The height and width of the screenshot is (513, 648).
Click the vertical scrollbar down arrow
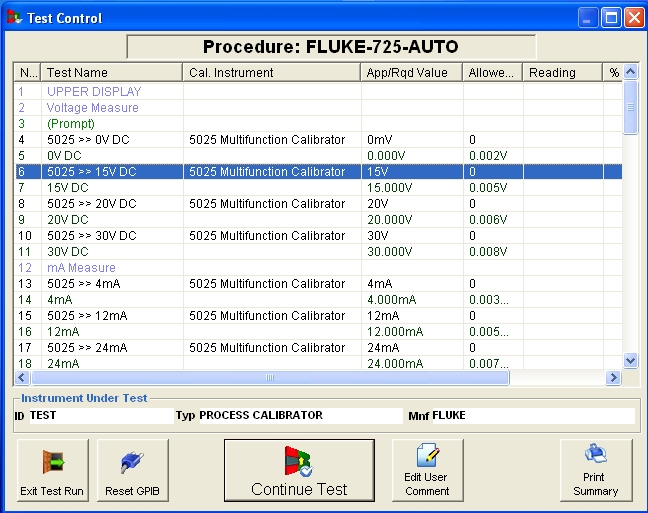(x=630, y=360)
